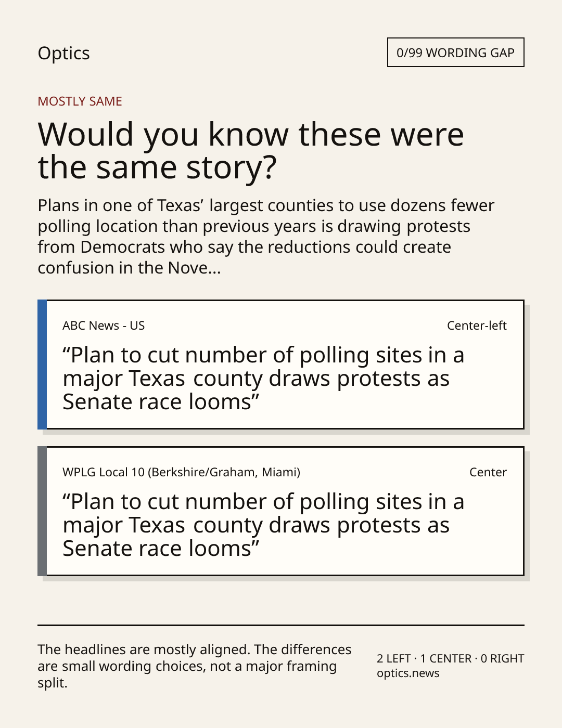The width and height of the screenshot is (562, 728).
Task: Open the WPLG Local 10 headline card
Action: click(280, 511)
